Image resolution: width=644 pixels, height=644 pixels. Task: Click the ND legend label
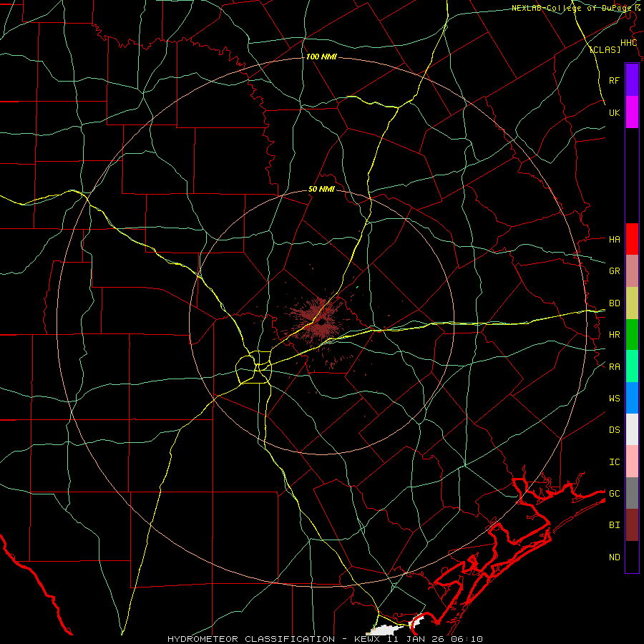coord(614,557)
